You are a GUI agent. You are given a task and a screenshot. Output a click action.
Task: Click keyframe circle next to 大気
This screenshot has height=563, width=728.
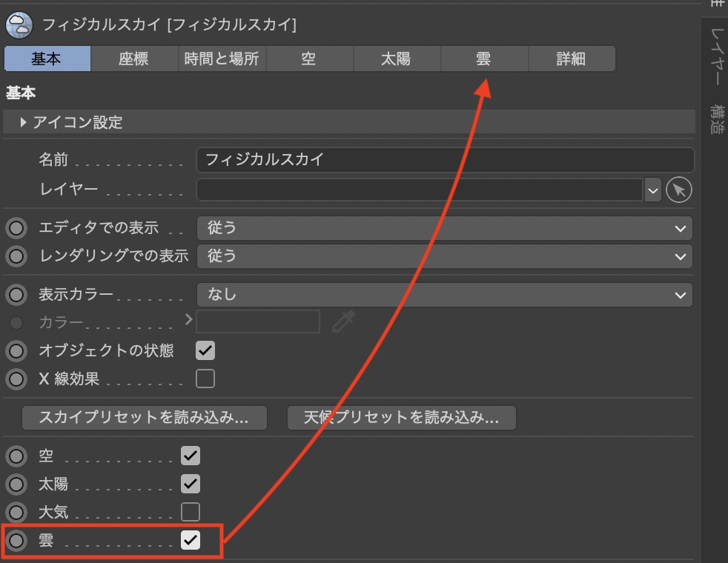[x=16, y=512]
